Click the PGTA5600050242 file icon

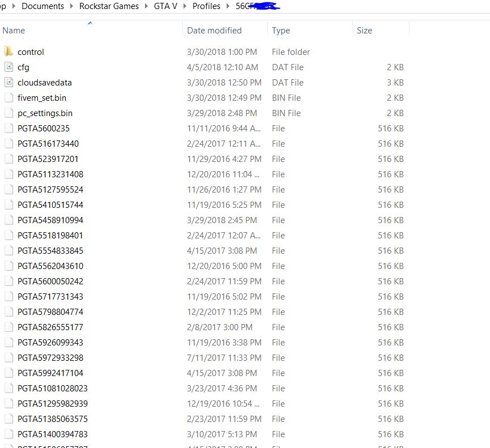[x=9, y=281]
